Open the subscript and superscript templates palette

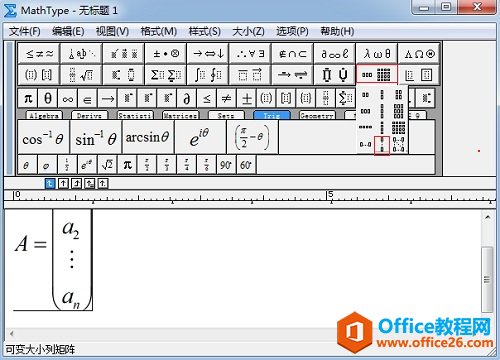pyautogui.click(x=124, y=75)
